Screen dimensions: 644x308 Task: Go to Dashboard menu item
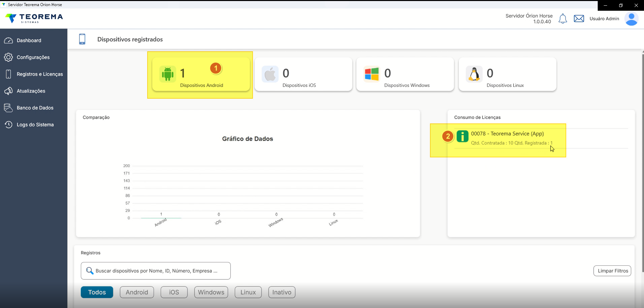point(34,41)
